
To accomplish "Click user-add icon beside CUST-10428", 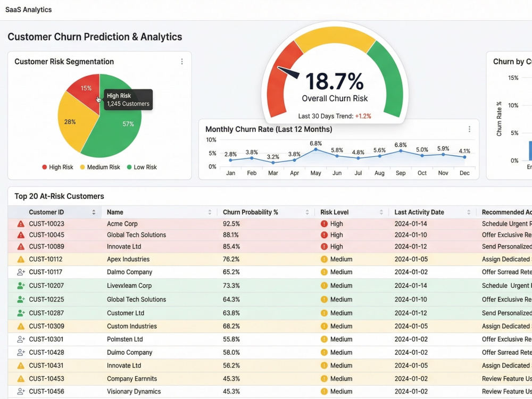I will [21, 353].
